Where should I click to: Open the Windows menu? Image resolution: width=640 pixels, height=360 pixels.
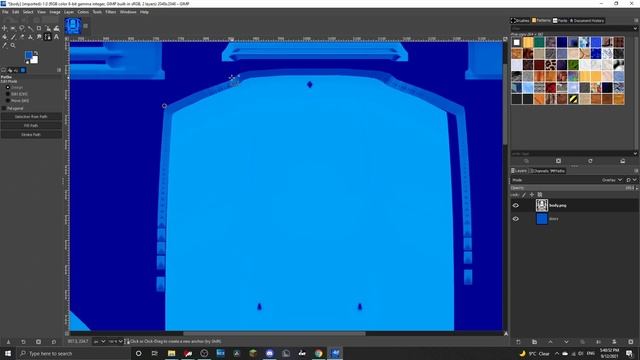click(x=128, y=12)
